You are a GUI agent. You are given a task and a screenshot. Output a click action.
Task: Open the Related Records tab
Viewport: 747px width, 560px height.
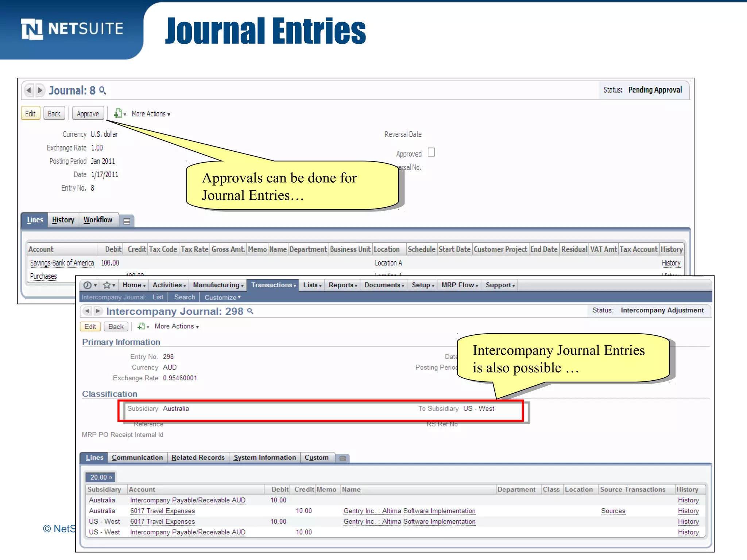click(198, 458)
